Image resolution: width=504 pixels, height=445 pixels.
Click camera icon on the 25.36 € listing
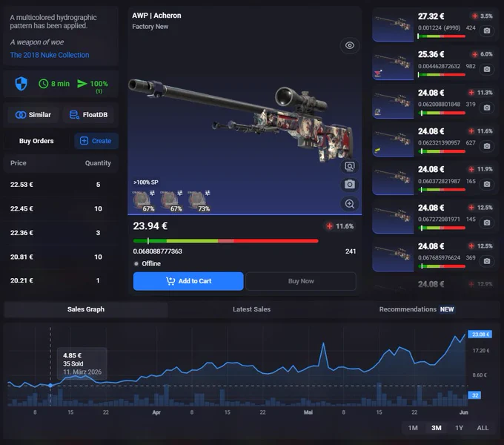487,69
